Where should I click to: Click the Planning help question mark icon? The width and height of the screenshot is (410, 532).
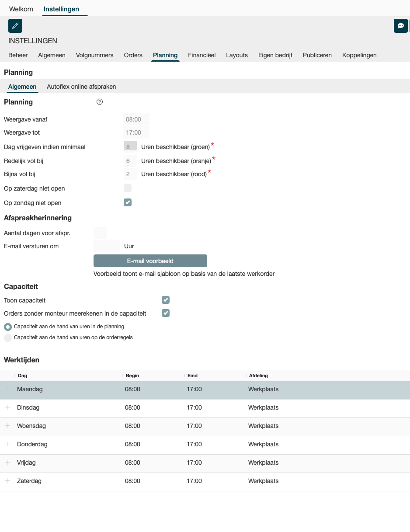[100, 102]
